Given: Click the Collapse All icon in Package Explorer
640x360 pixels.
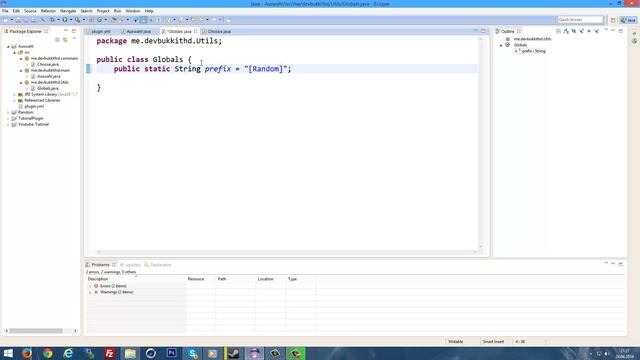Looking at the screenshot, I should coord(58,40).
